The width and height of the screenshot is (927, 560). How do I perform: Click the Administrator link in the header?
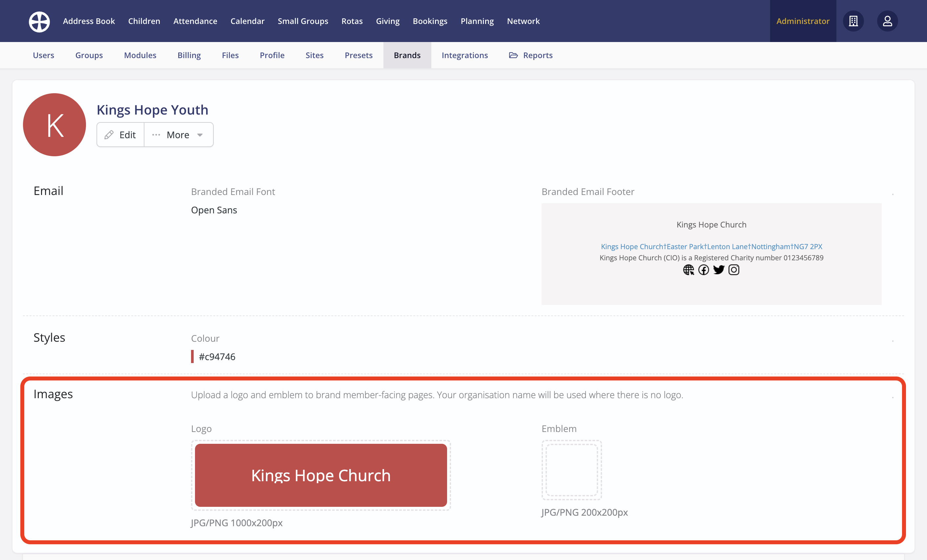803,21
